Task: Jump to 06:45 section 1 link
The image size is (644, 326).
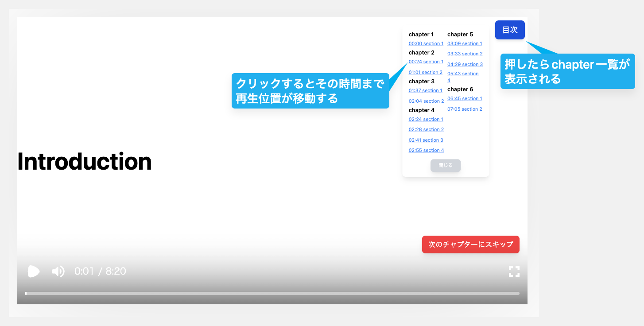Action: (465, 98)
